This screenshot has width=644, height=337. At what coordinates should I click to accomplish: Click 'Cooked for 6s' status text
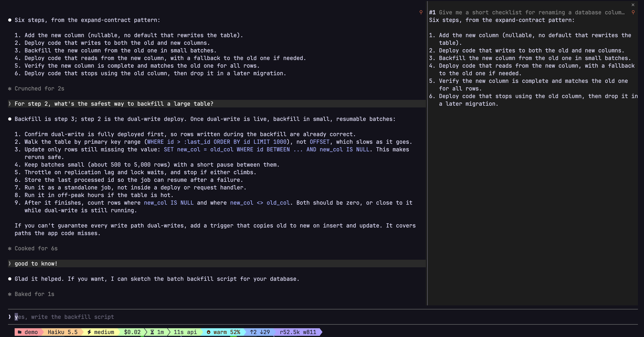pos(36,248)
